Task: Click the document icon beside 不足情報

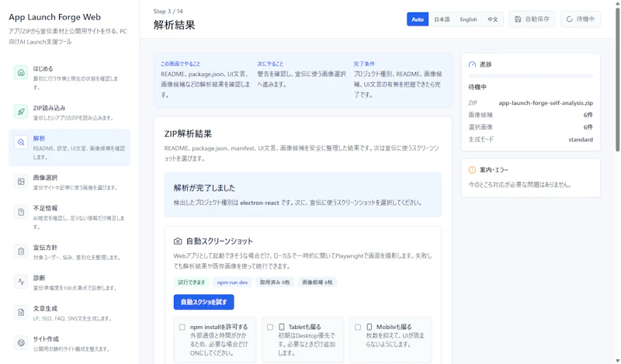Action: point(21,212)
